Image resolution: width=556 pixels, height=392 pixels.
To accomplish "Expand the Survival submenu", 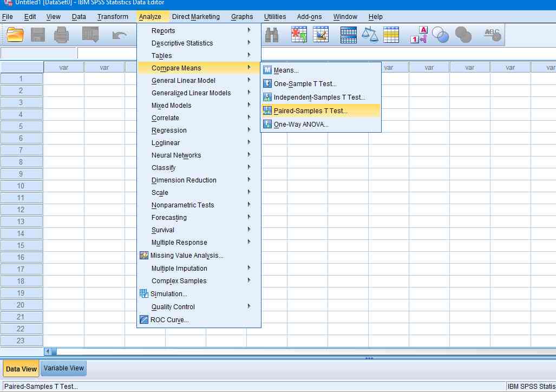I will (x=199, y=230).
